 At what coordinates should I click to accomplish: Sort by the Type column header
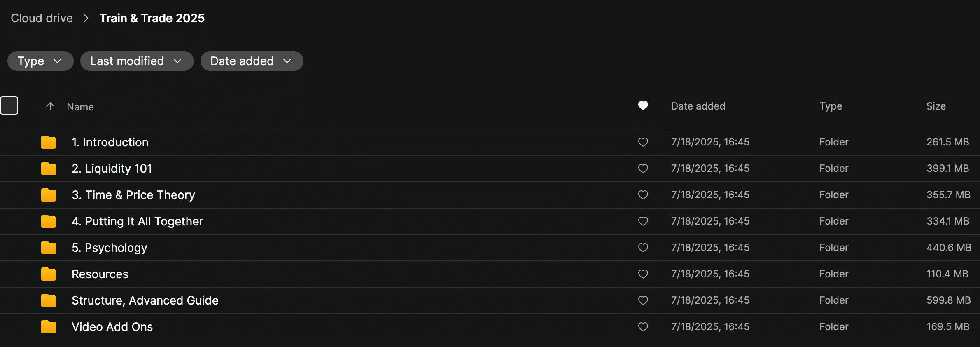coord(831,106)
